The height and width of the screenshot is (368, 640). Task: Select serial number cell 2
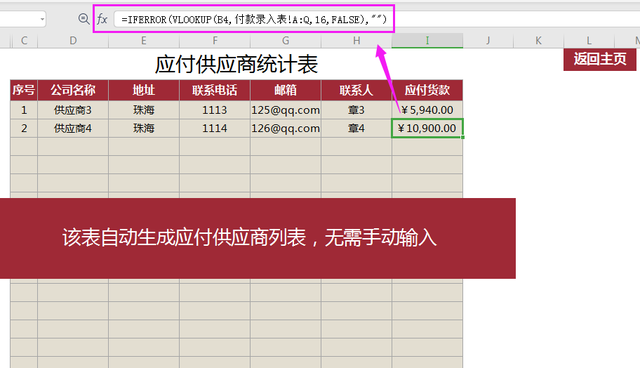click(x=24, y=129)
